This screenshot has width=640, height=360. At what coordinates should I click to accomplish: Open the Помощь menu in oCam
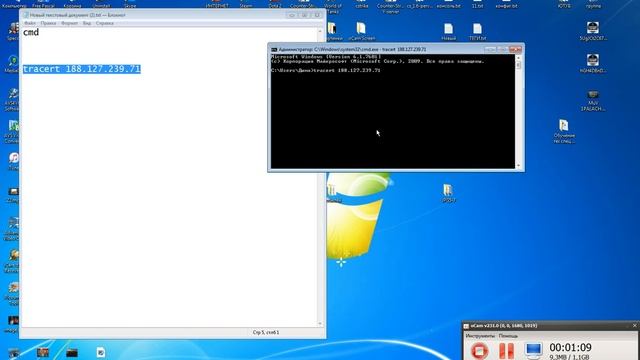(x=508, y=336)
